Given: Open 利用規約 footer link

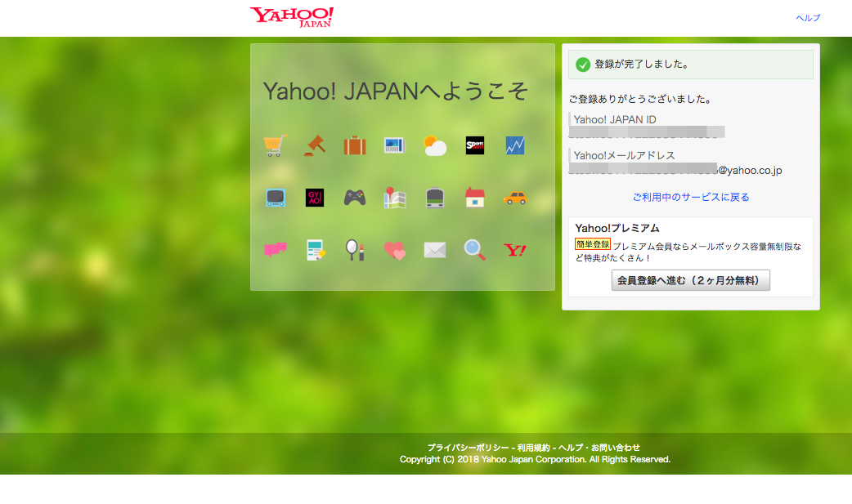Looking at the screenshot, I should coord(533,448).
